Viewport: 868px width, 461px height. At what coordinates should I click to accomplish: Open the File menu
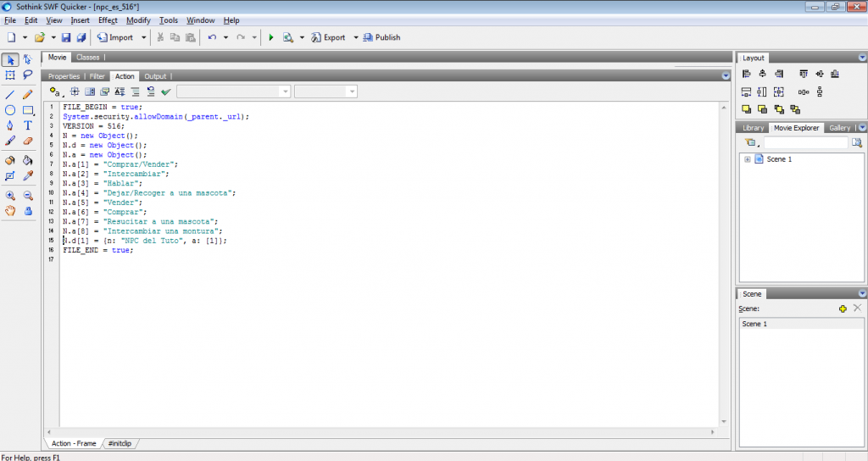[10, 20]
